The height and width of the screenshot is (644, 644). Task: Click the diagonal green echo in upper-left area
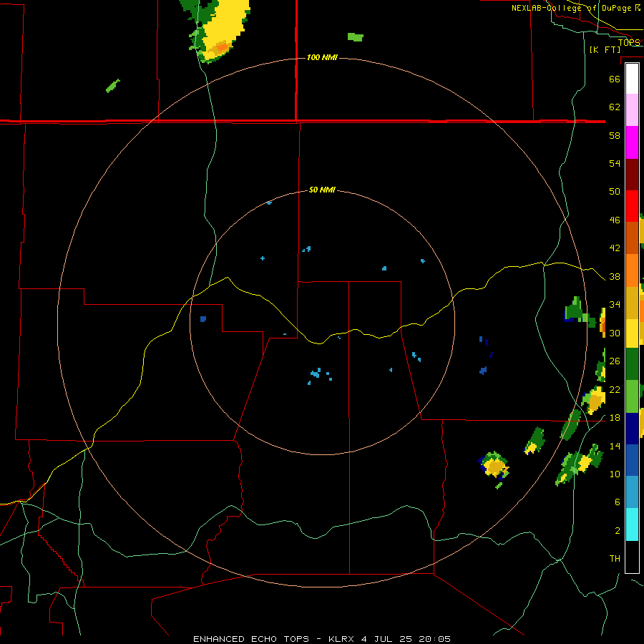click(x=112, y=86)
